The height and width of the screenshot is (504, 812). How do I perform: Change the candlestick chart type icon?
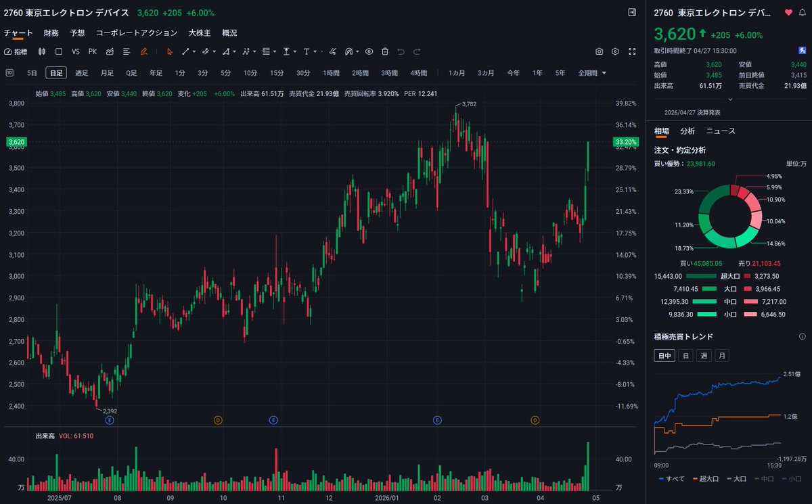[x=42, y=51]
